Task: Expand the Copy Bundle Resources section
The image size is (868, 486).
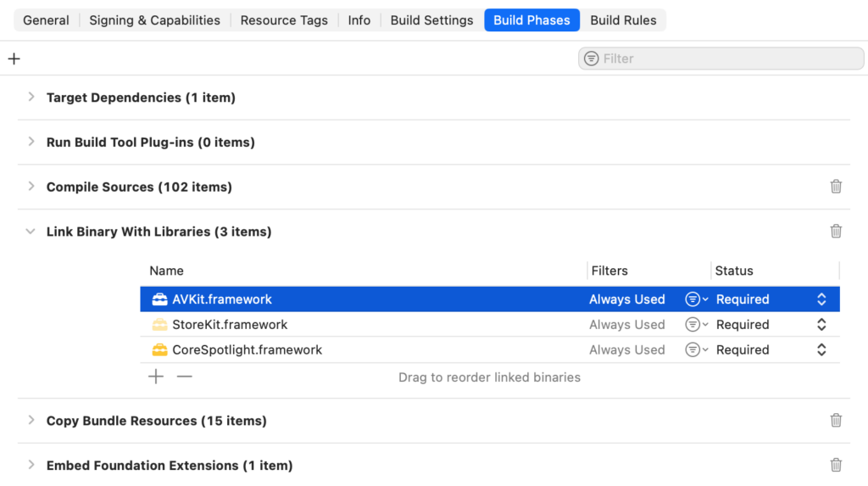Action: [x=31, y=421]
